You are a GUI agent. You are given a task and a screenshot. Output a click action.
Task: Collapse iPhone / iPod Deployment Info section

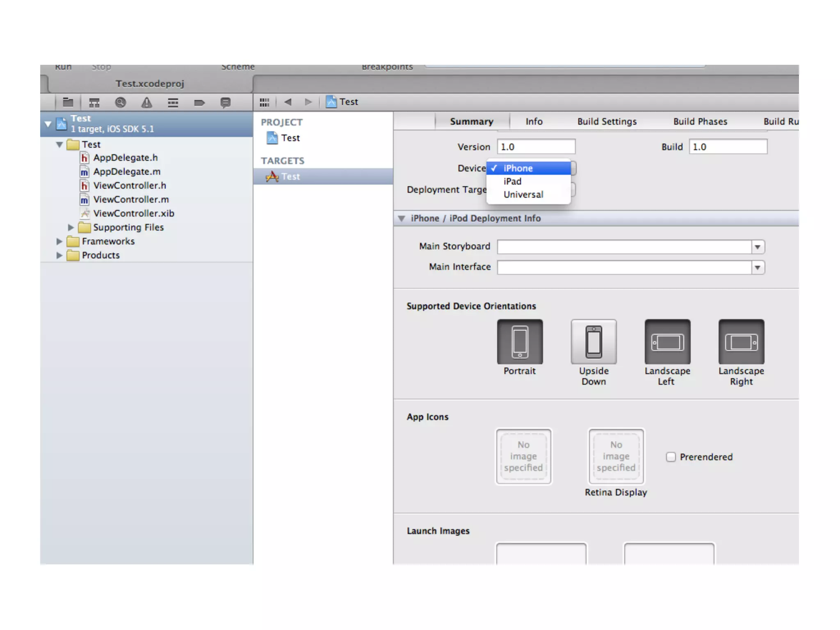point(402,218)
